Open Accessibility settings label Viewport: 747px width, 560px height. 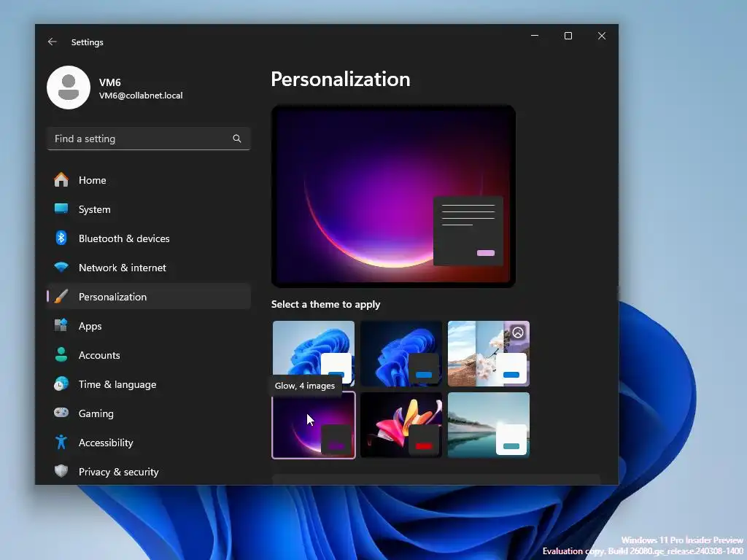tap(106, 443)
